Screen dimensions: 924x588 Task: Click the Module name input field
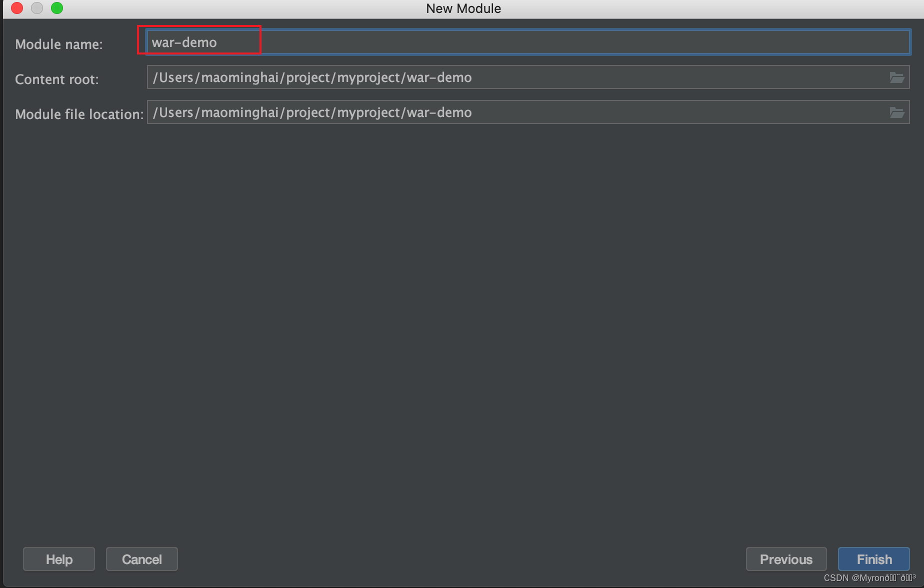(528, 42)
